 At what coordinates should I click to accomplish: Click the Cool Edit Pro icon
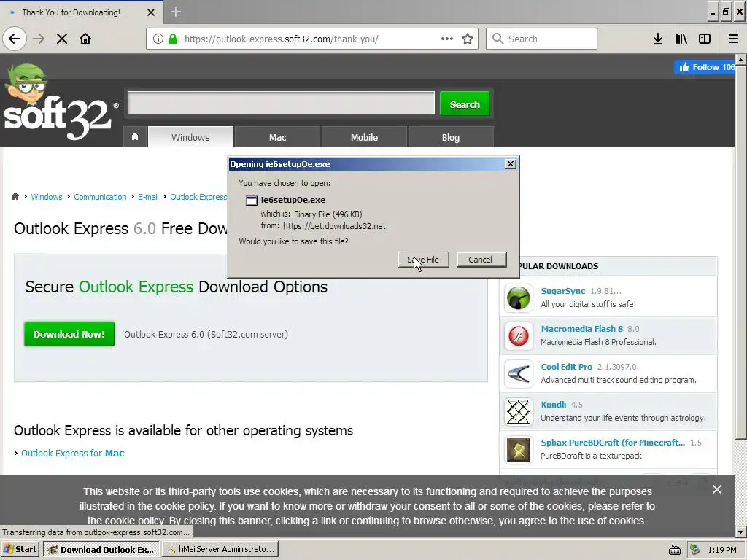coord(519,374)
